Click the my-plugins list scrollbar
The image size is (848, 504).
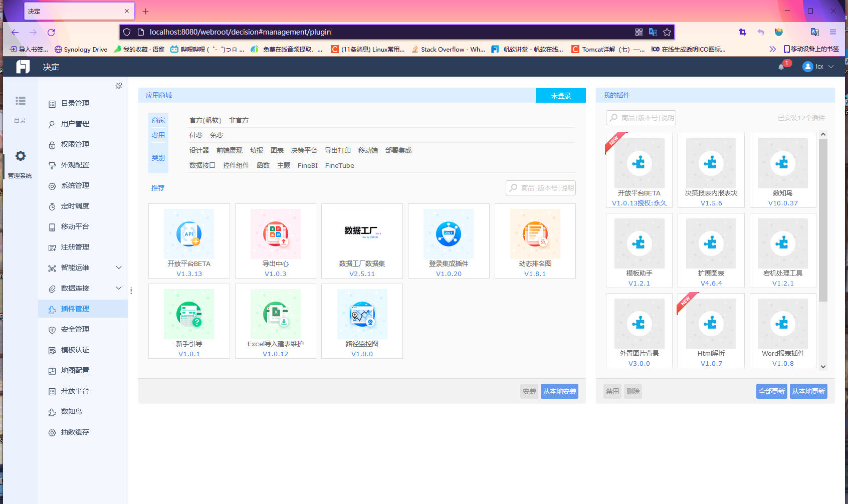tap(823, 220)
